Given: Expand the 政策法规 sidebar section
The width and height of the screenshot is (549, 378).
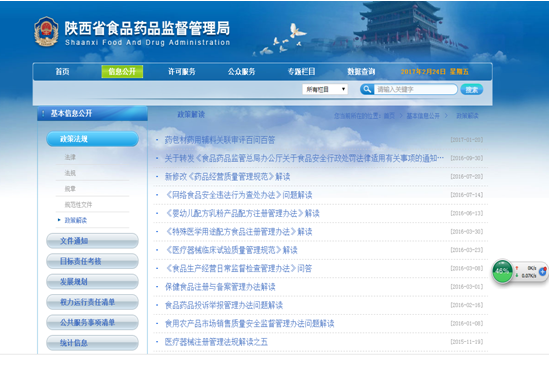Looking at the screenshot, I should (x=92, y=139).
